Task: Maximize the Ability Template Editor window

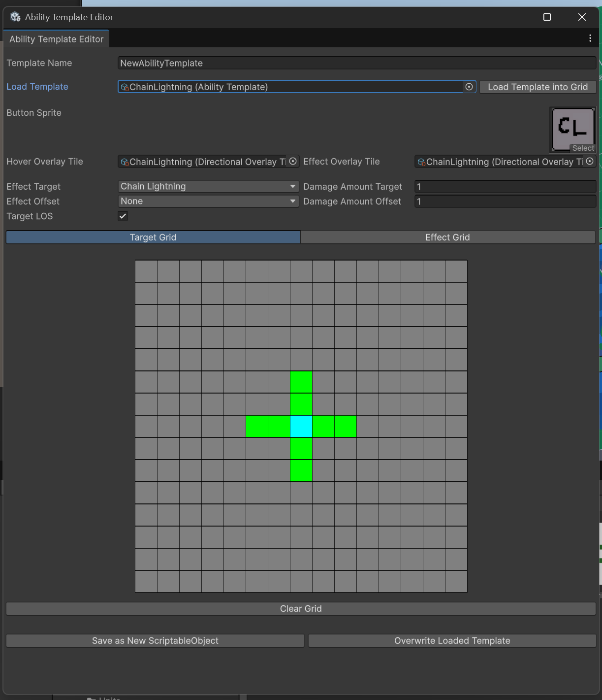Action: click(x=547, y=17)
